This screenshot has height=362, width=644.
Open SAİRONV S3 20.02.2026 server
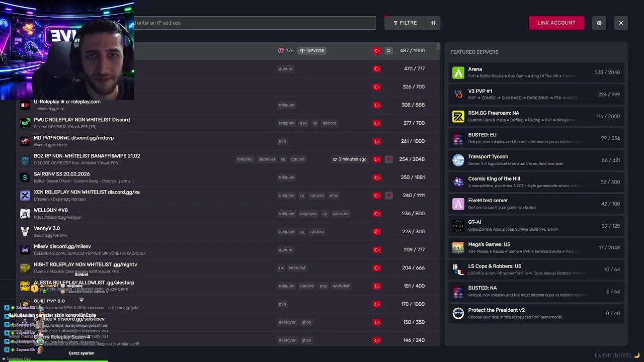tap(61, 174)
